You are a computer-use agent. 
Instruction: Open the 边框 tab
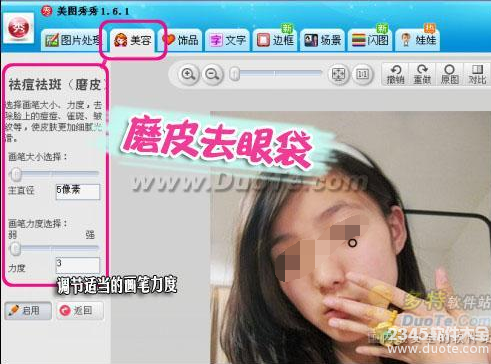click(275, 40)
